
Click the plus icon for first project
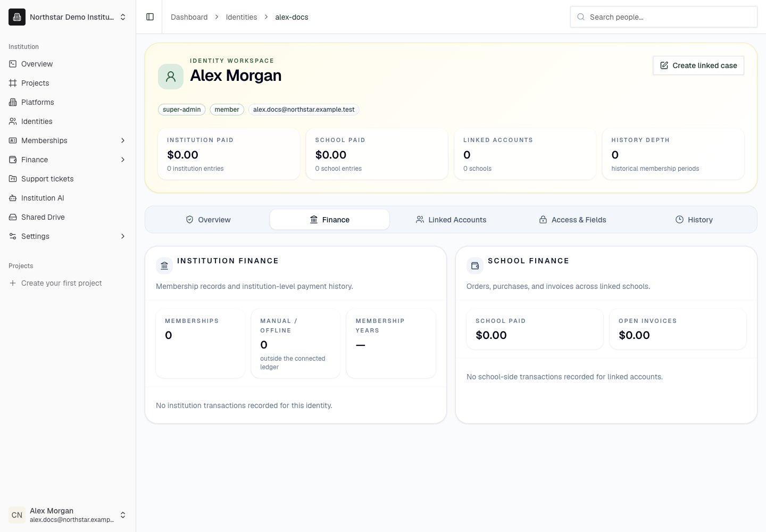tap(13, 283)
